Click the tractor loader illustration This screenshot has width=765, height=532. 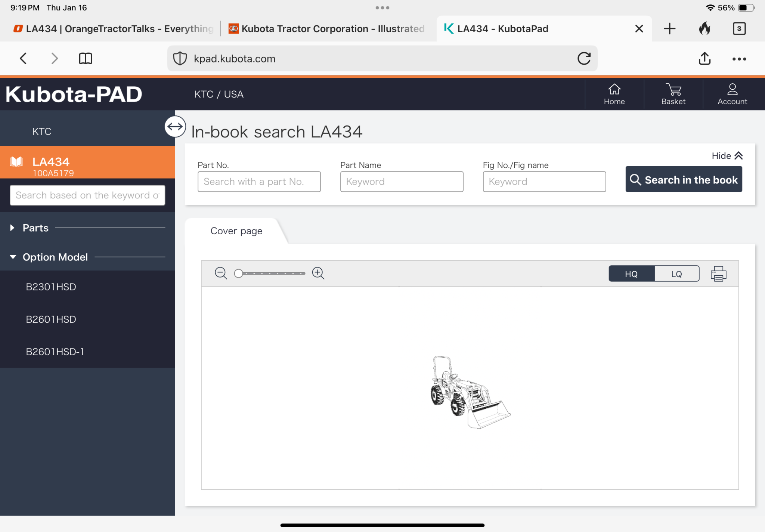click(x=470, y=392)
